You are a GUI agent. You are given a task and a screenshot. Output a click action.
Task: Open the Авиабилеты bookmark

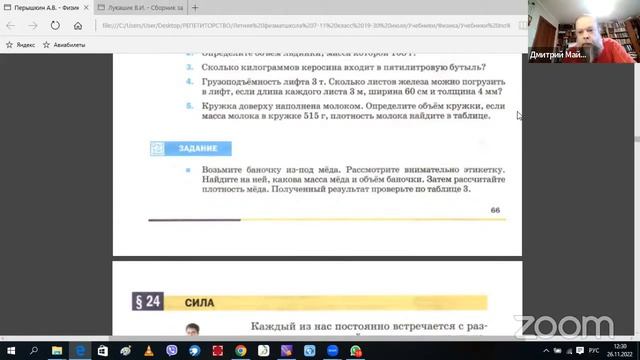tap(64, 45)
